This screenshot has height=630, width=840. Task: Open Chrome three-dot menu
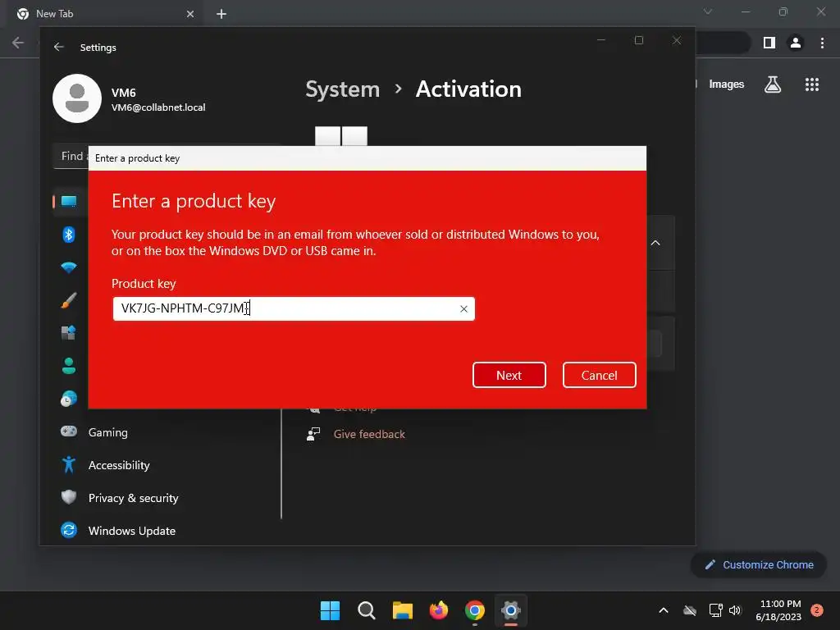tap(822, 43)
